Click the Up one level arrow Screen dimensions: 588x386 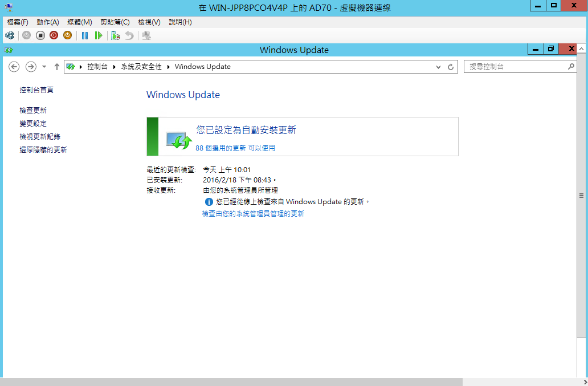pyautogui.click(x=56, y=67)
